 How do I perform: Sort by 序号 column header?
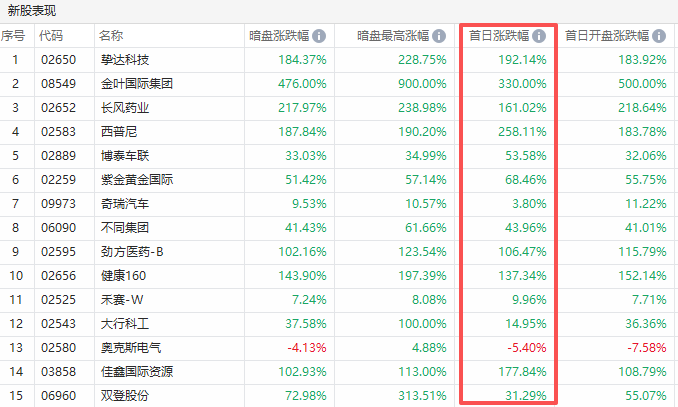coord(13,36)
